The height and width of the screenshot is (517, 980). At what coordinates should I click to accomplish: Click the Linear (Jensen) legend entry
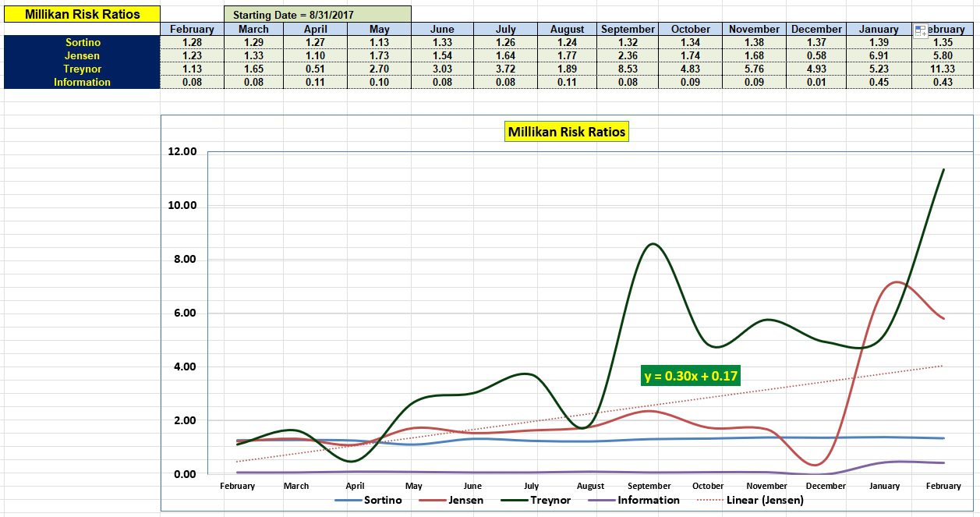tap(748, 500)
